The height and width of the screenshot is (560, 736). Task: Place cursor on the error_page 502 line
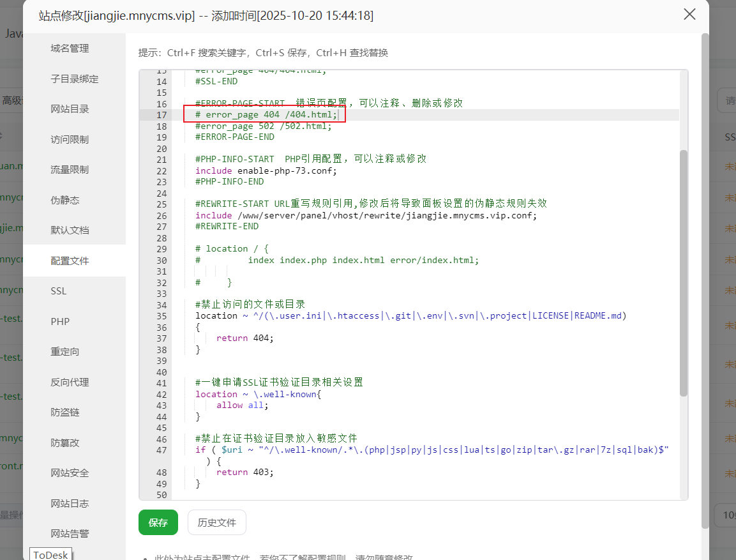(264, 126)
